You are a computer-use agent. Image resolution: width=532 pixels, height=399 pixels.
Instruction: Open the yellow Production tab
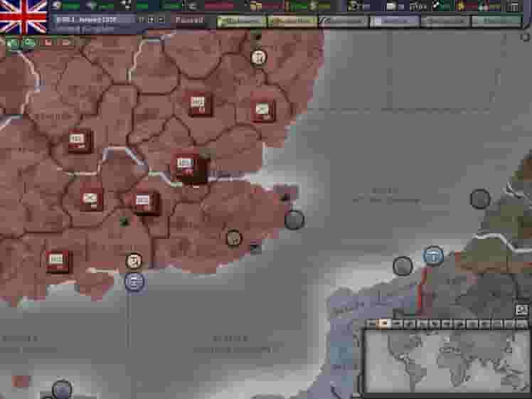coord(292,21)
